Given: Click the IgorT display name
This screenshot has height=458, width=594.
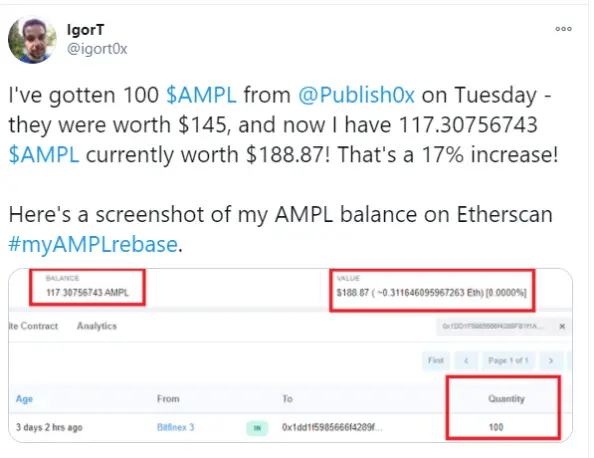Looking at the screenshot, I should pyautogui.click(x=85, y=30).
